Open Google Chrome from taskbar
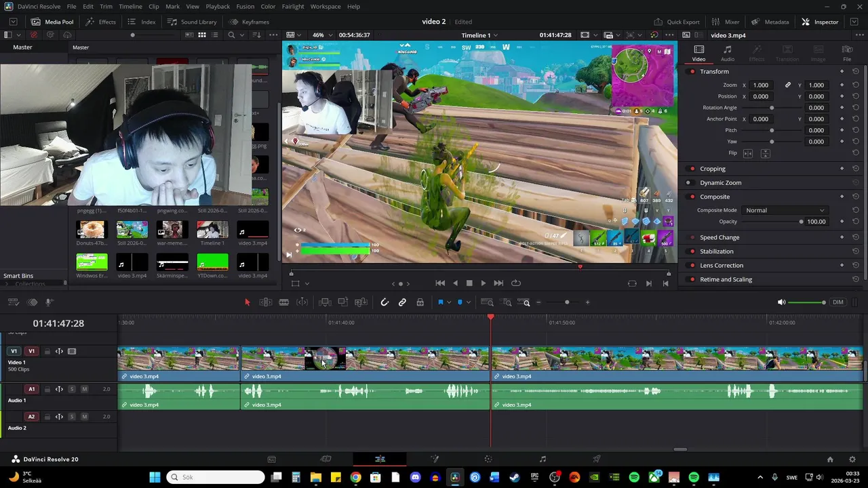868x488 pixels. pos(355,477)
